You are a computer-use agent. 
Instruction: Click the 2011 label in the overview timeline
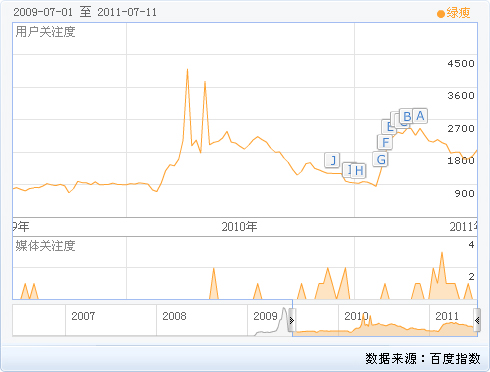pos(447,316)
